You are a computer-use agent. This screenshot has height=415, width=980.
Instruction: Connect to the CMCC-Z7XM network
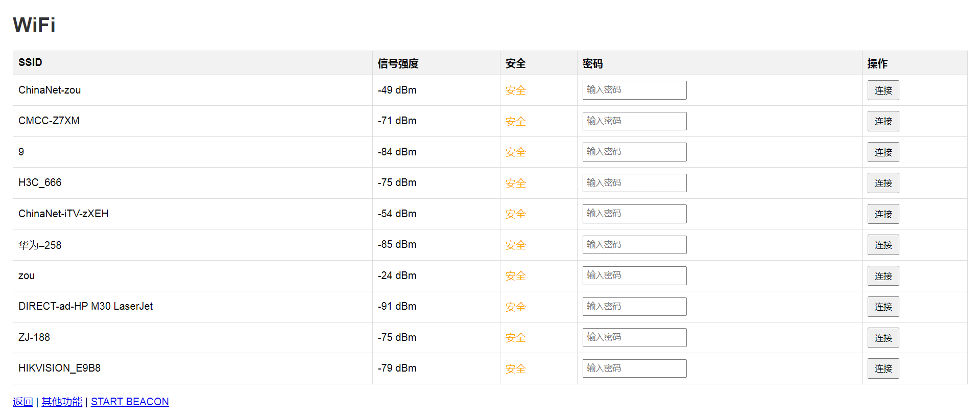coord(883,121)
